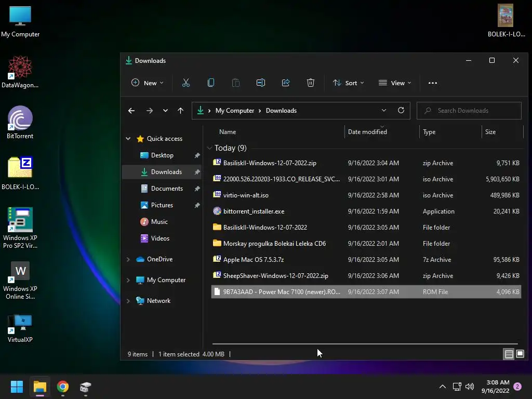Go forward with the right arrow
The width and height of the screenshot is (532, 399).
pyautogui.click(x=149, y=111)
